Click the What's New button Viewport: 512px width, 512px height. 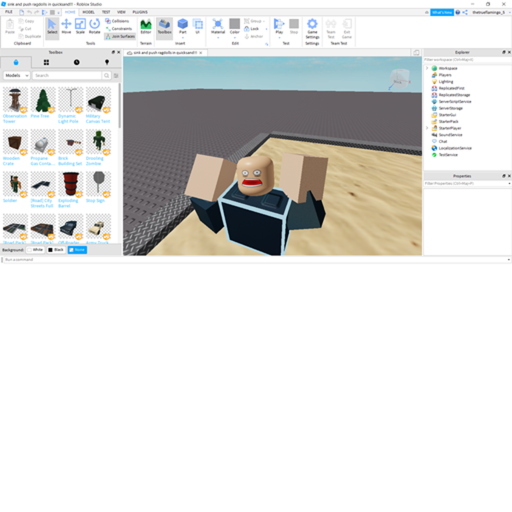click(442, 12)
